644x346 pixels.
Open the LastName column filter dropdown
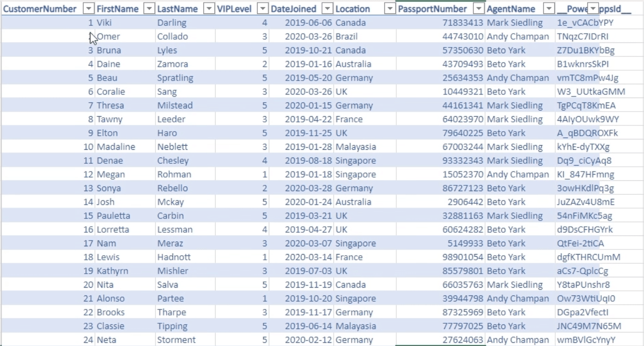click(209, 9)
